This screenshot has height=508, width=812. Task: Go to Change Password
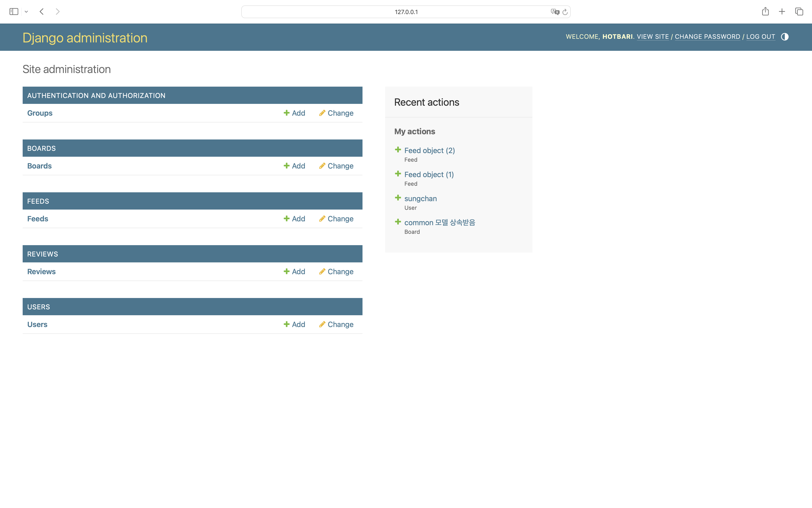[x=707, y=37]
